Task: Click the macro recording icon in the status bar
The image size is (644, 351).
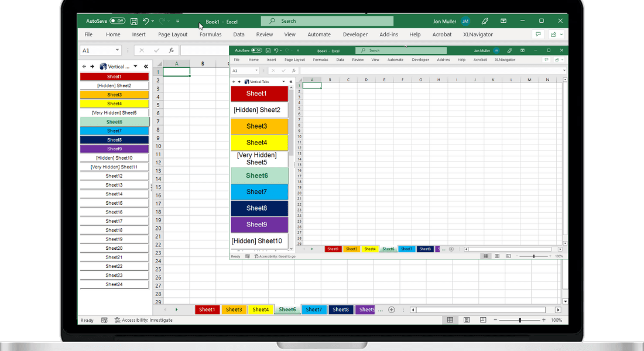Action: point(105,320)
